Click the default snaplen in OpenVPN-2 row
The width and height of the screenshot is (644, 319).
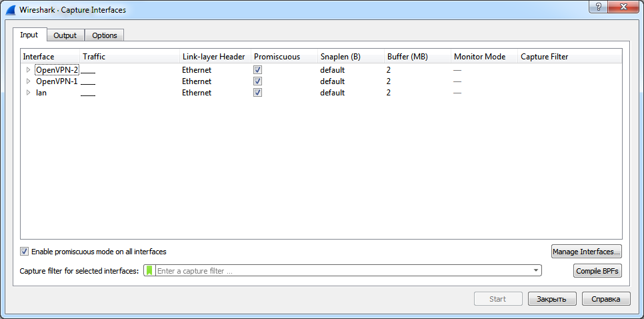332,70
